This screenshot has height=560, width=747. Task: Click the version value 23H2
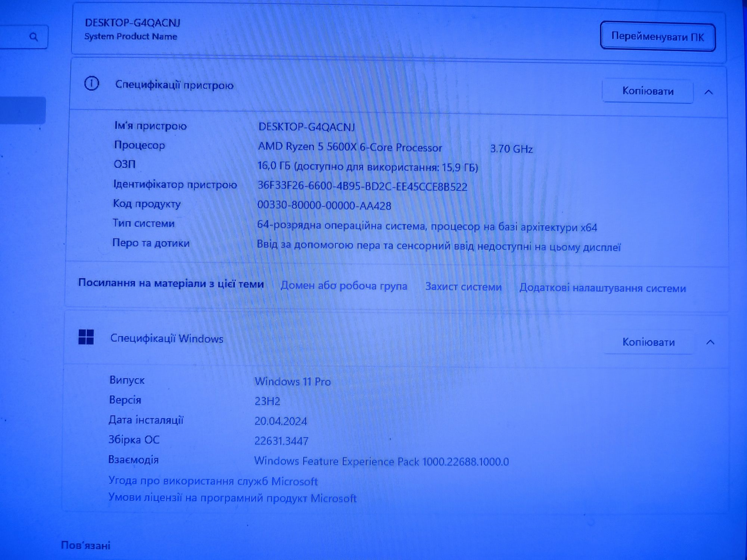coord(267,401)
